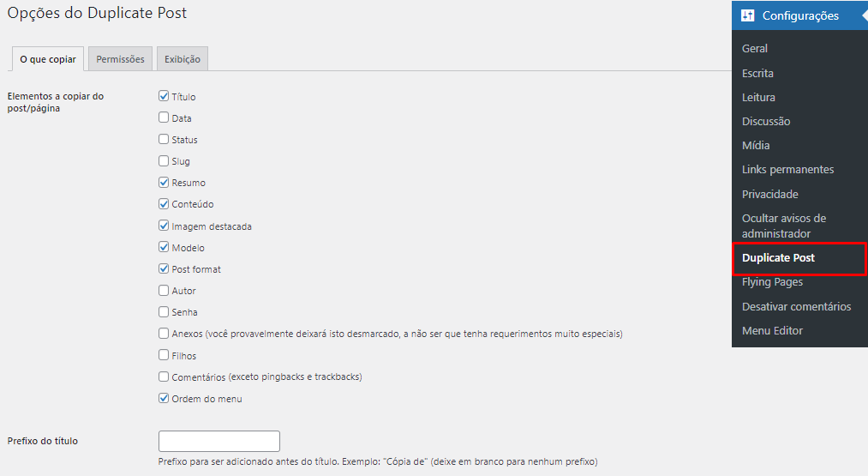Click the Prefixo do título text field
Viewport: 868px width, 476px height.
pyautogui.click(x=219, y=441)
